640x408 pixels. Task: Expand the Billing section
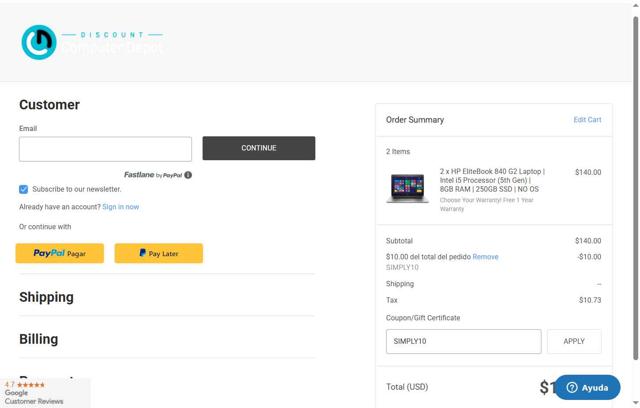pos(38,339)
